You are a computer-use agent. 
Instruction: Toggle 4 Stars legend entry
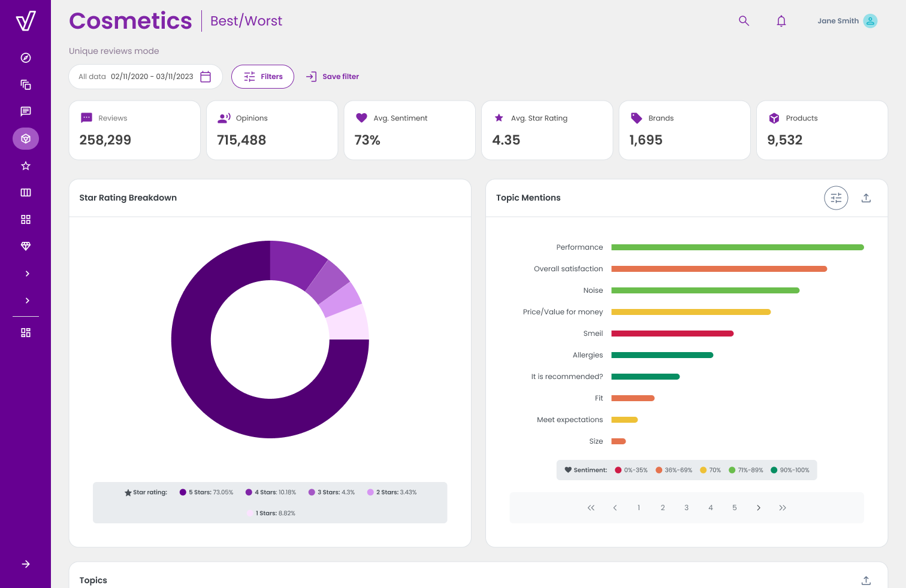click(x=271, y=492)
